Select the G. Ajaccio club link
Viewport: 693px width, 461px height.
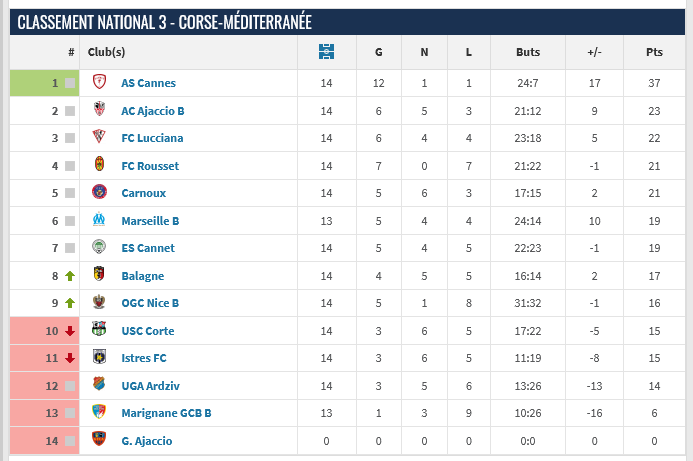pyautogui.click(x=147, y=440)
